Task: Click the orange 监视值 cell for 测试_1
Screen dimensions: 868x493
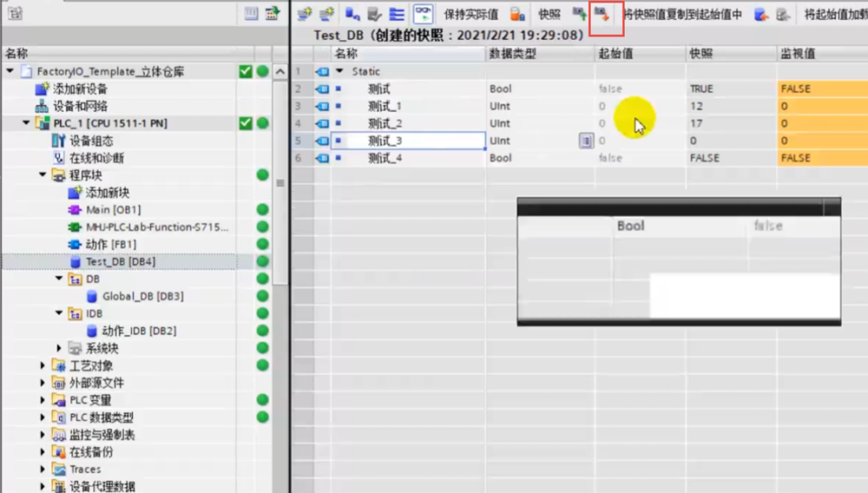Action: click(x=821, y=106)
